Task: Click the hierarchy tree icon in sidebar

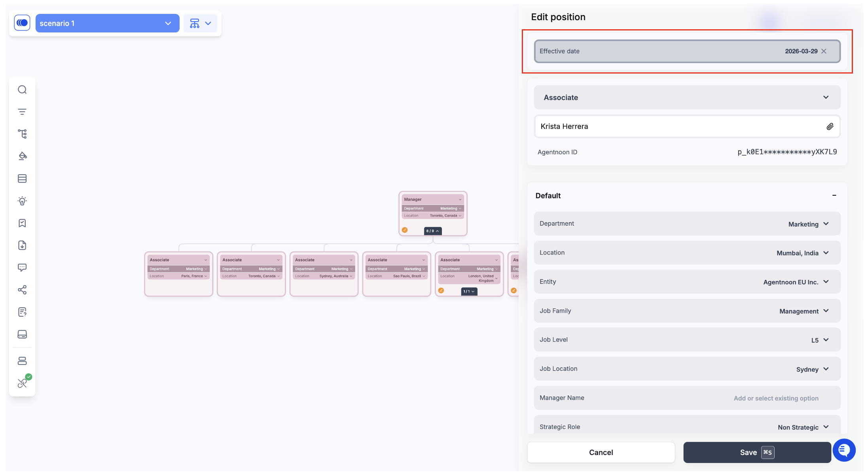Action: point(22,134)
